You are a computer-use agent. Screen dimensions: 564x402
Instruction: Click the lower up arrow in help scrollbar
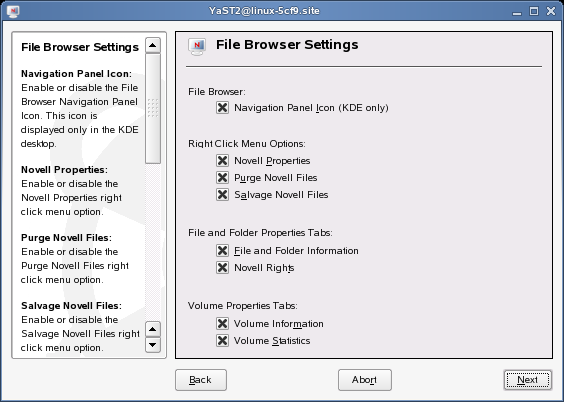pyautogui.click(x=153, y=329)
